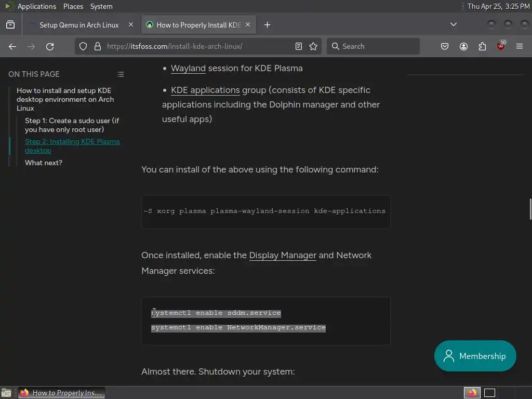
Task: Open the Firefox account icon
Action: 463,46
